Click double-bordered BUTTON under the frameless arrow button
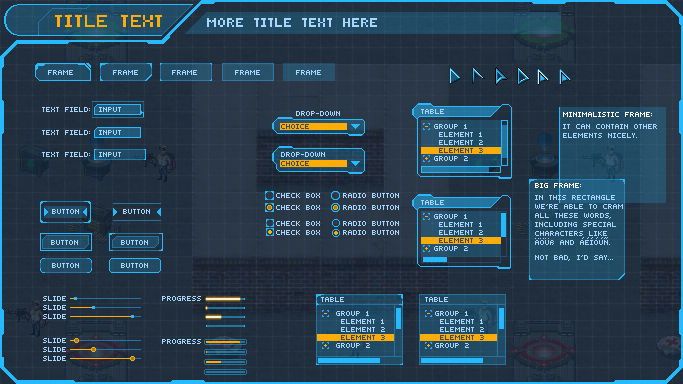 135,243
